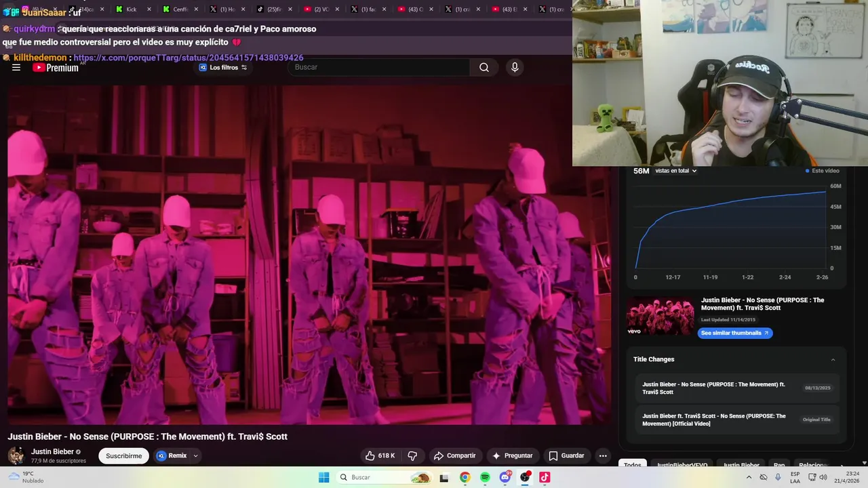Subscribe using the Suscribirme button
This screenshot has height=488, width=868.
[x=124, y=456]
